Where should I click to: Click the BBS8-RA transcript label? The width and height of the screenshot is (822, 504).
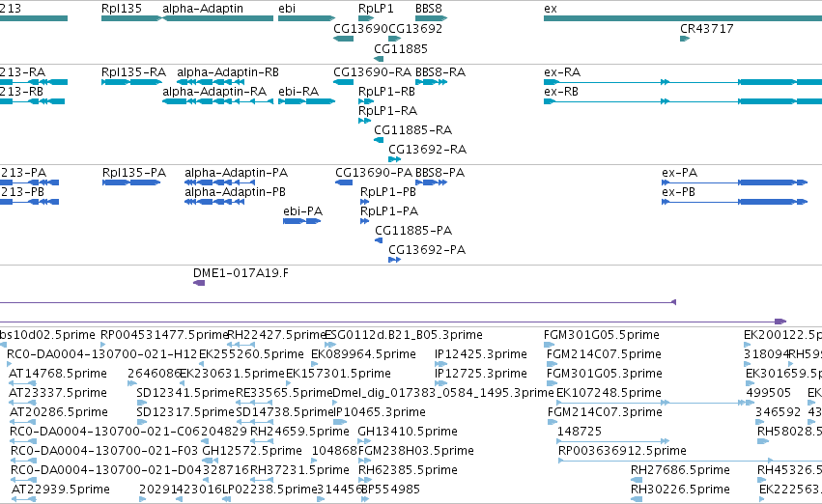click(440, 72)
